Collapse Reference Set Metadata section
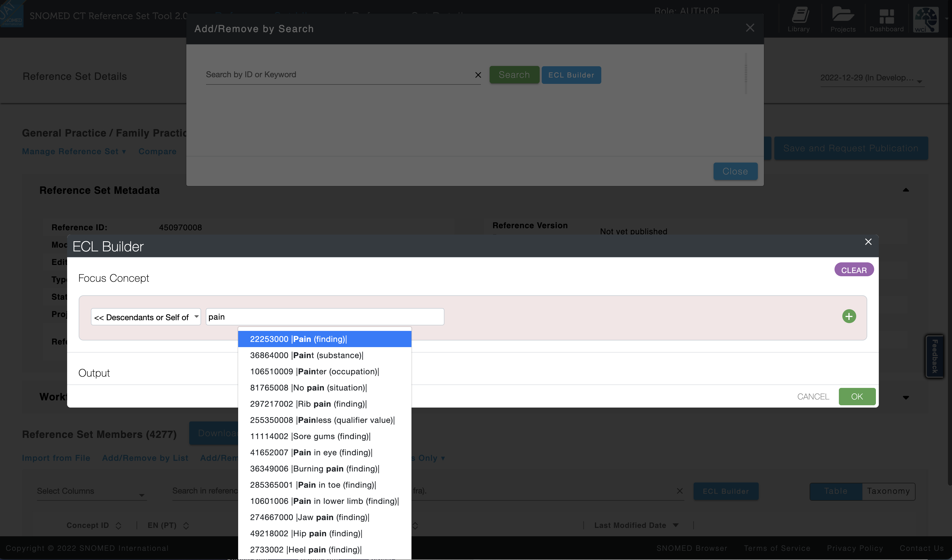952x560 pixels. 905,190
